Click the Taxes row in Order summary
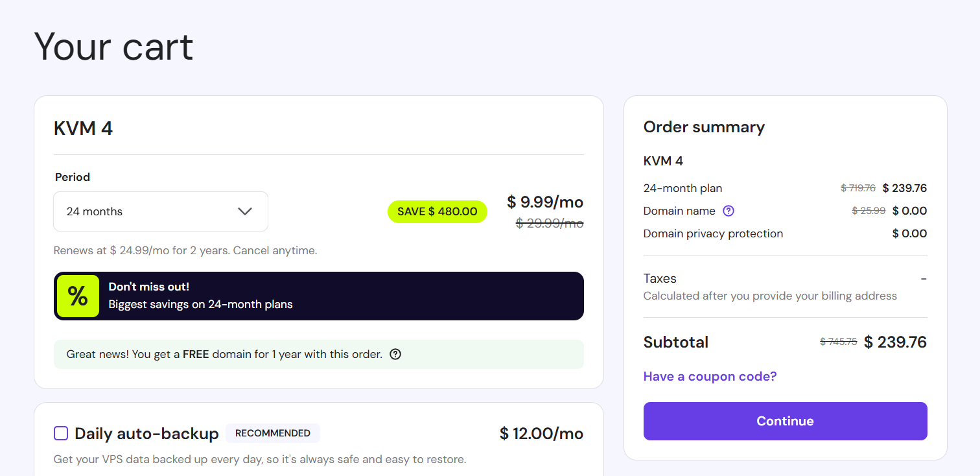Screen dimensions: 980x476 660,278
